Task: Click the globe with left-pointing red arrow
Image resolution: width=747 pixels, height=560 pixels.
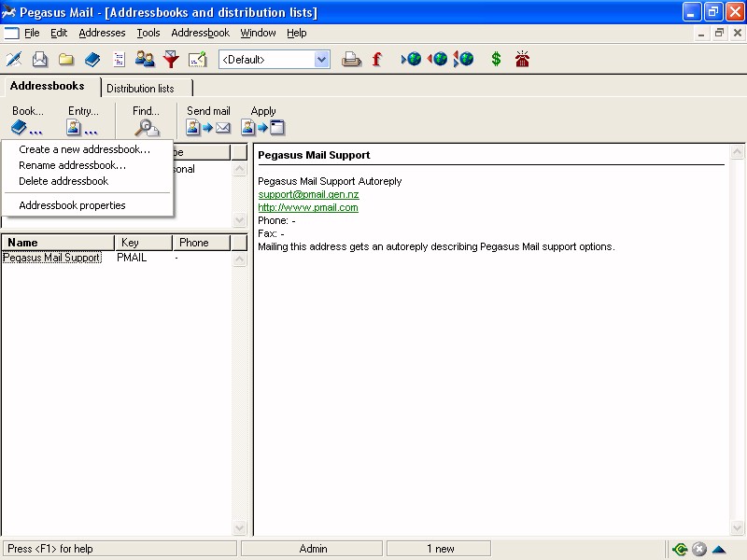Action: click(x=437, y=59)
